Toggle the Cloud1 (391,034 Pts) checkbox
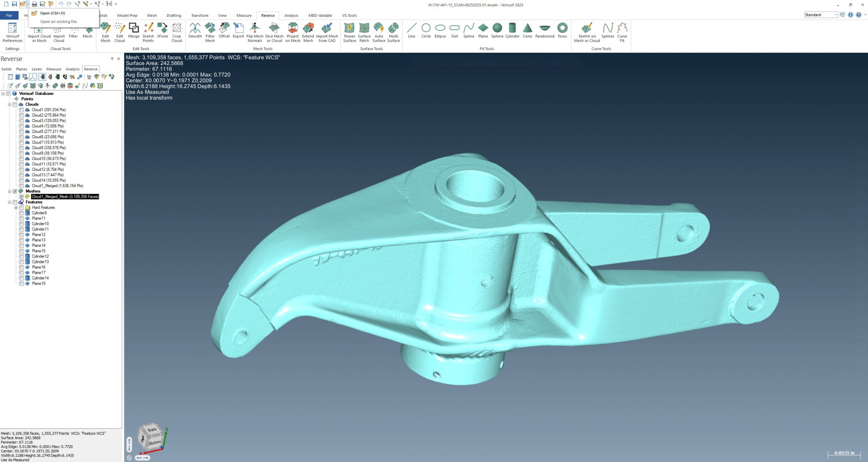This screenshot has width=868, height=462. [x=21, y=110]
